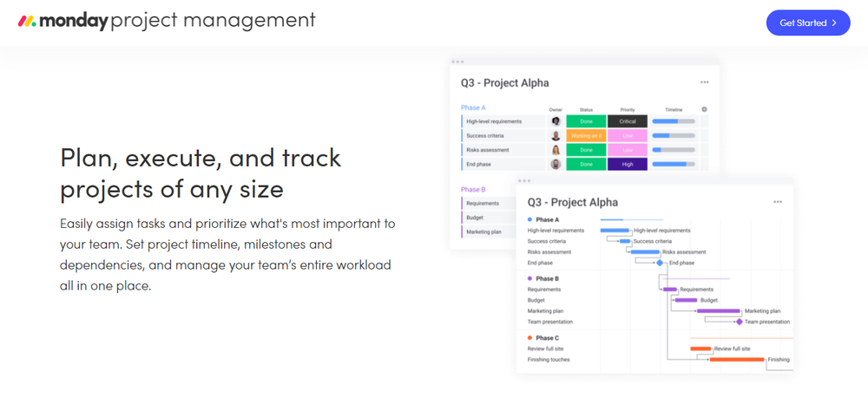Collapse the Phase A group in table board
The width and height of the screenshot is (868, 404).
point(473,108)
